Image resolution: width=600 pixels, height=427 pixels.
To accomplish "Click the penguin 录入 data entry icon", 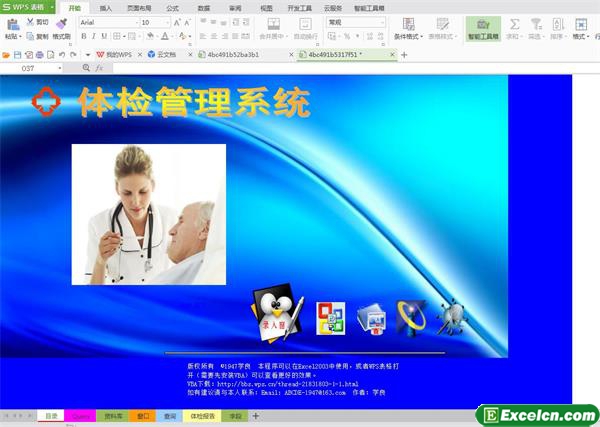I will click(278, 313).
